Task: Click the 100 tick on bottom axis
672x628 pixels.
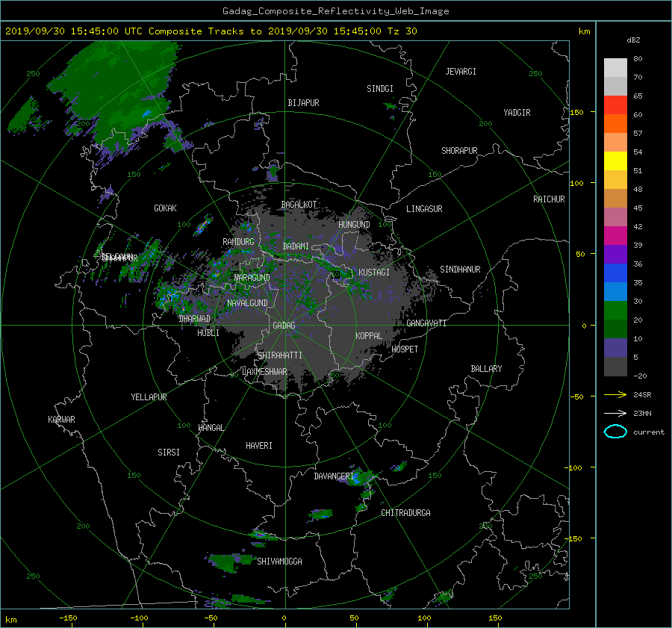Action: (x=424, y=618)
